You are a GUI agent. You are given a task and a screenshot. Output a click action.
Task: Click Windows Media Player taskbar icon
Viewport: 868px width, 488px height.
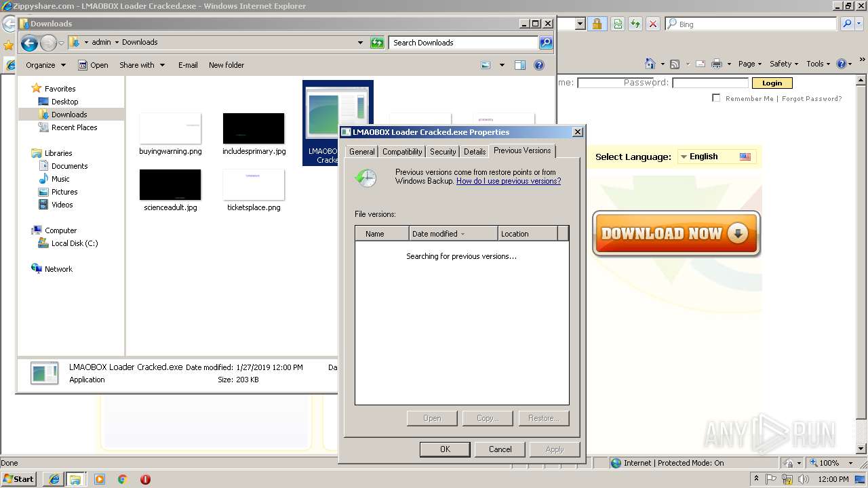pyautogui.click(x=100, y=479)
